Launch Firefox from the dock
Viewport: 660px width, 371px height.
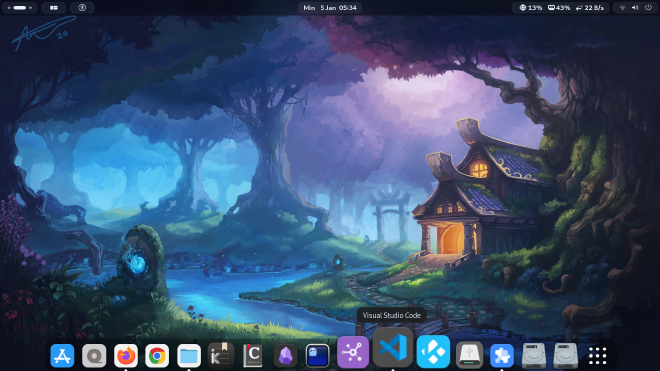pos(125,355)
